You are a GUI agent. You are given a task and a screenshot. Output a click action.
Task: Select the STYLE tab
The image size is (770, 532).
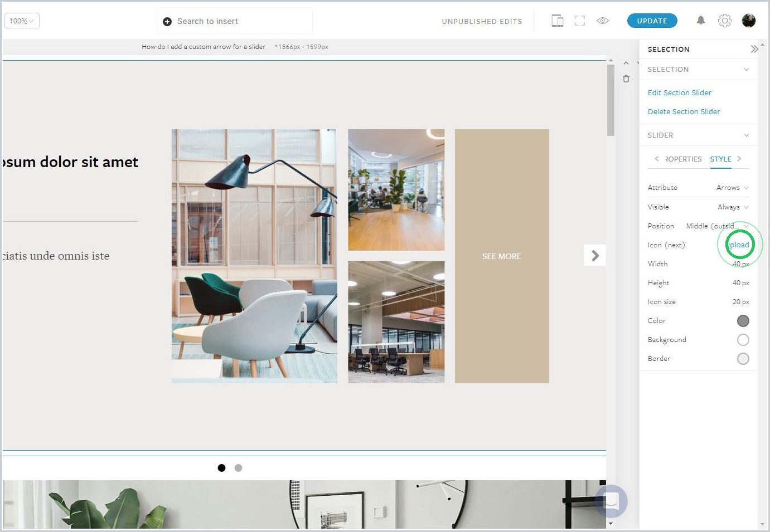coord(720,159)
